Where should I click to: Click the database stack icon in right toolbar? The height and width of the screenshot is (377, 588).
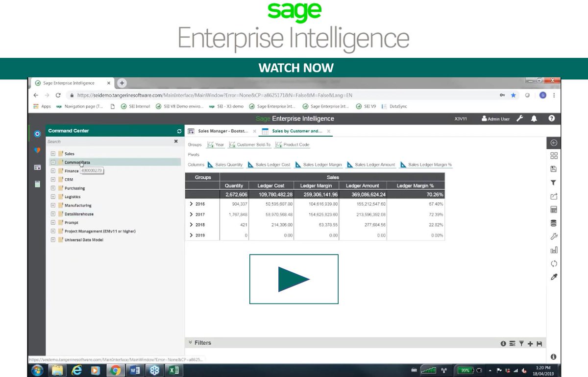pos(554,223)
